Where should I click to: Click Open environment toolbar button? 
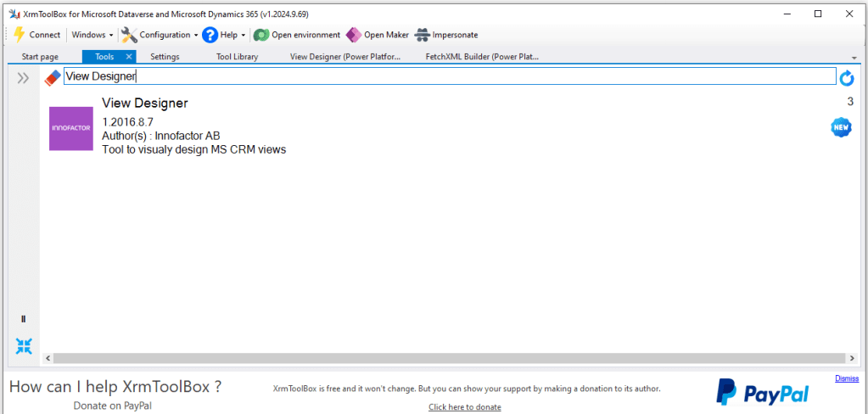297,35
